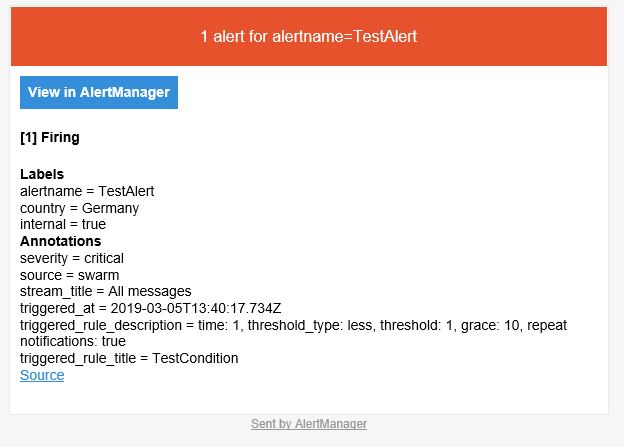Viewport: 624px width, 447px height.
Task: Click the Labels section heading
Action: click(42, 174)
